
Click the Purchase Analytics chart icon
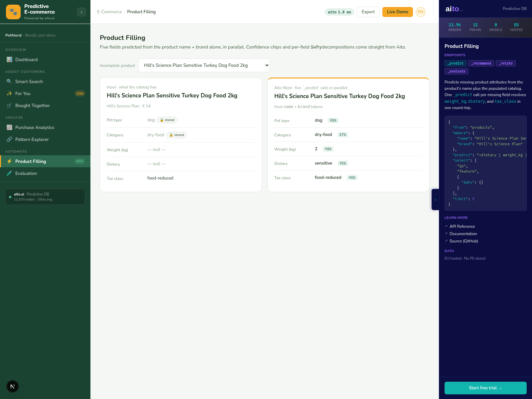[9, 127]
